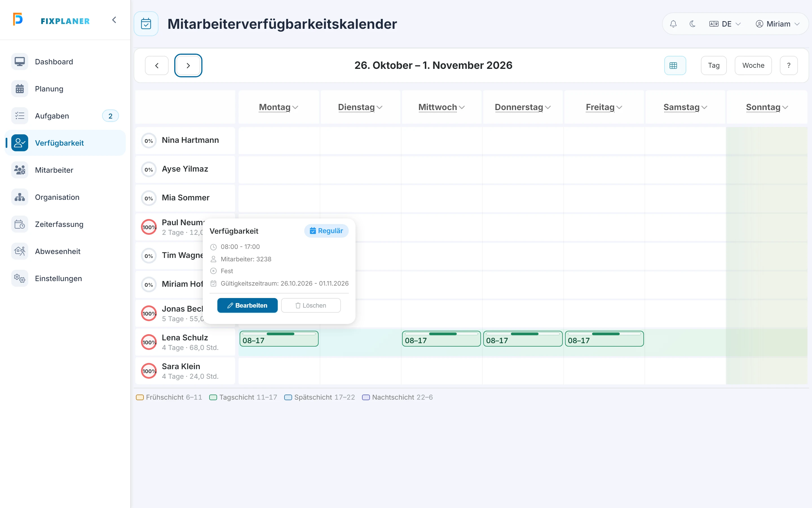Click Bearbeiten in the availability popup
This screenshot has height=508, width=812.
247,305
